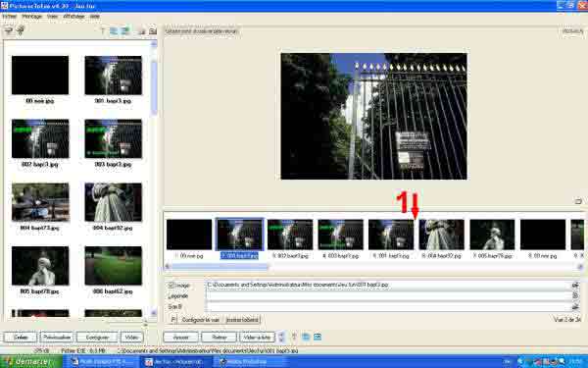Select slide 4 (003 bapt3.jpg) in slide list
The width and height of the screenshot is (588, 368).
pyautogui.click(x=340, y=235)
